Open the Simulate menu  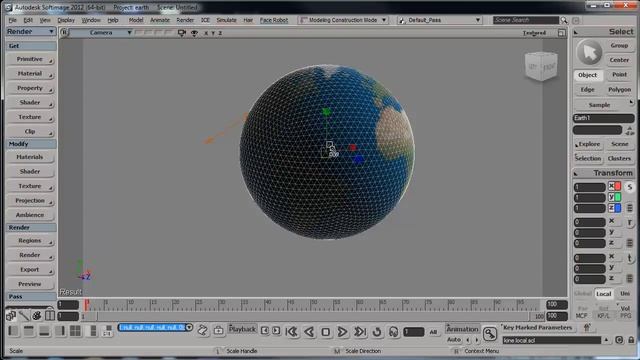coord(226,20)
